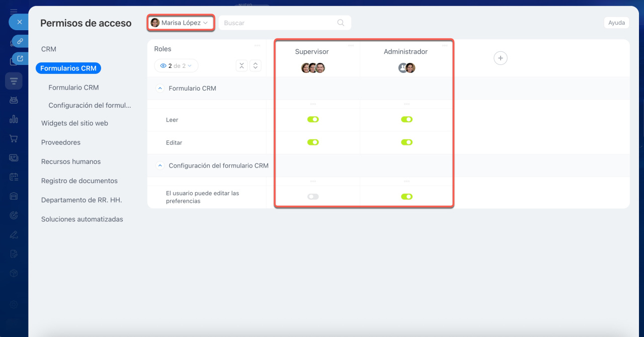Go to Configuración del formul... submenu item
644x337 pixels.
point(90,106)
